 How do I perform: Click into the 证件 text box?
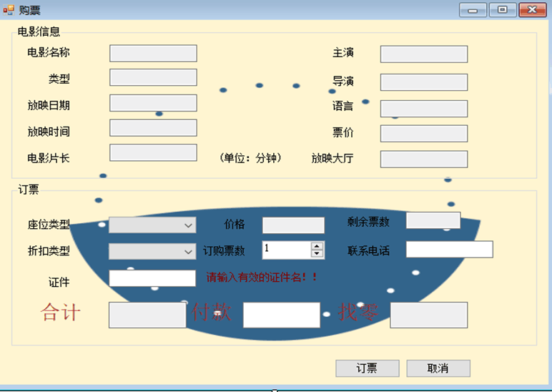point(152,278)
